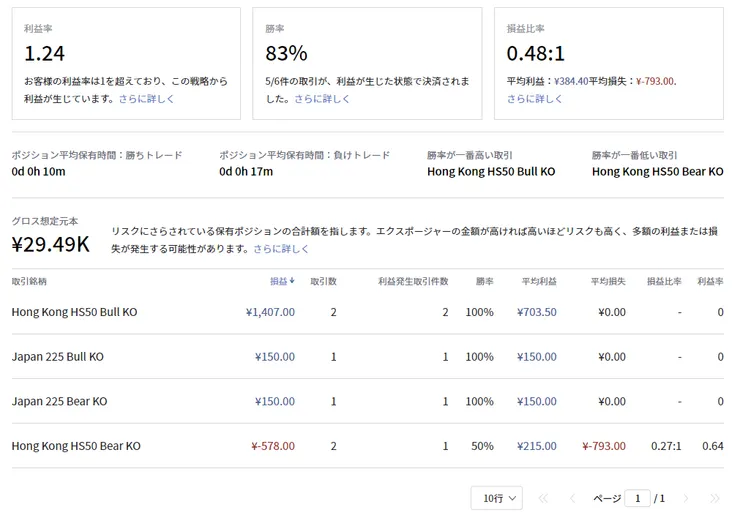The image size is (740, 523).
Task: Open the 10行 rows-per-page dropdown
Action: click(x=496, y=498)
